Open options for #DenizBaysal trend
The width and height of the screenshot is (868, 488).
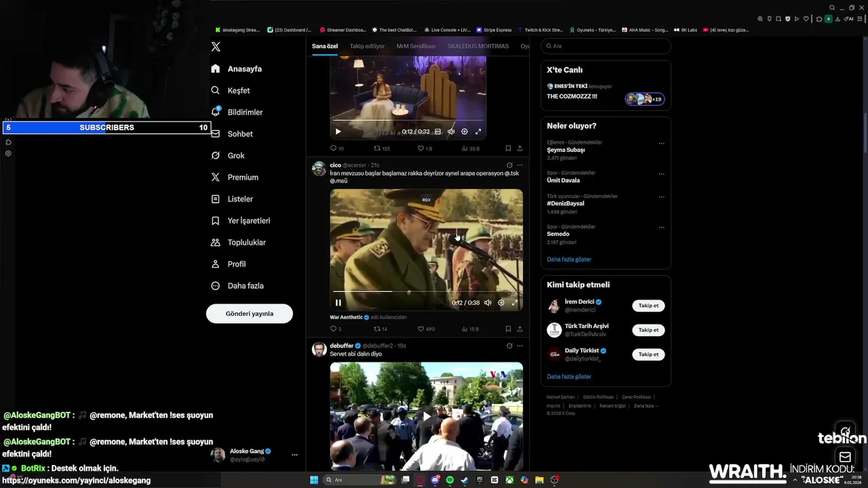[662, 197]
